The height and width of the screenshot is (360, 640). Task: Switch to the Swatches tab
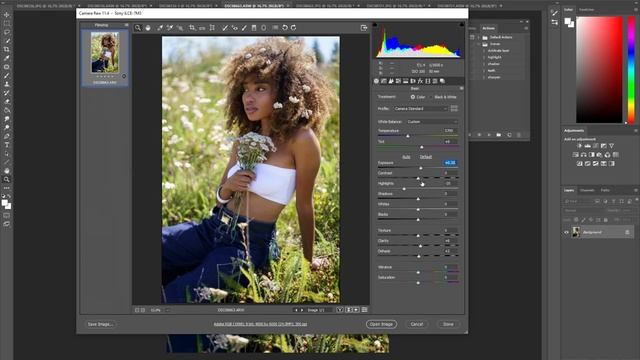click(x=587, y=9)
